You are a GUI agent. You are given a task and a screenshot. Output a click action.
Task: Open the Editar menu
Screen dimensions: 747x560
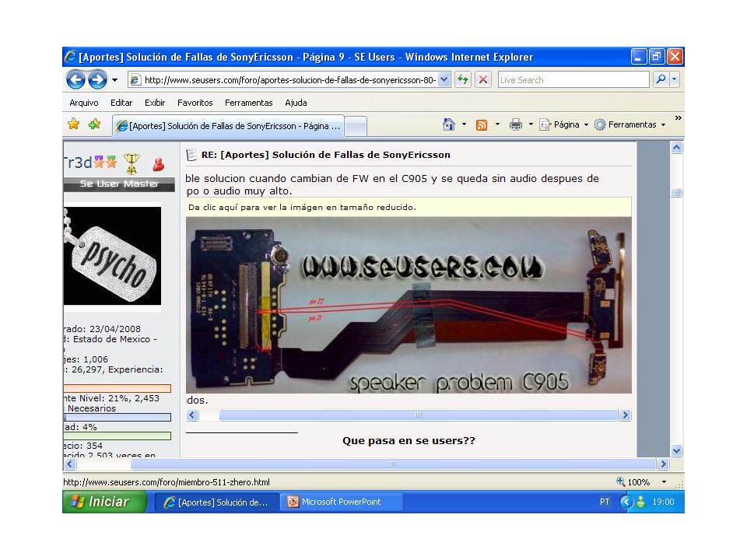pos(121,103)
